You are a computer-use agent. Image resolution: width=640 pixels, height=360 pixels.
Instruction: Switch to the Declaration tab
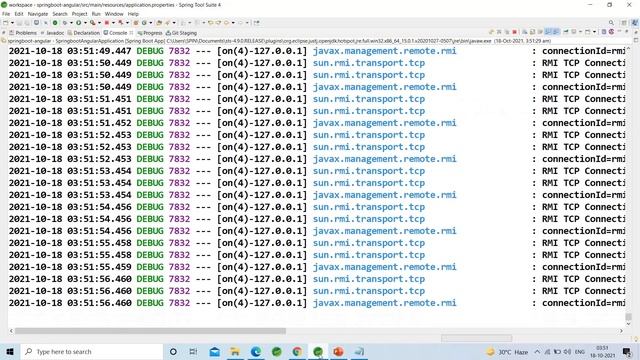point(84,33)
